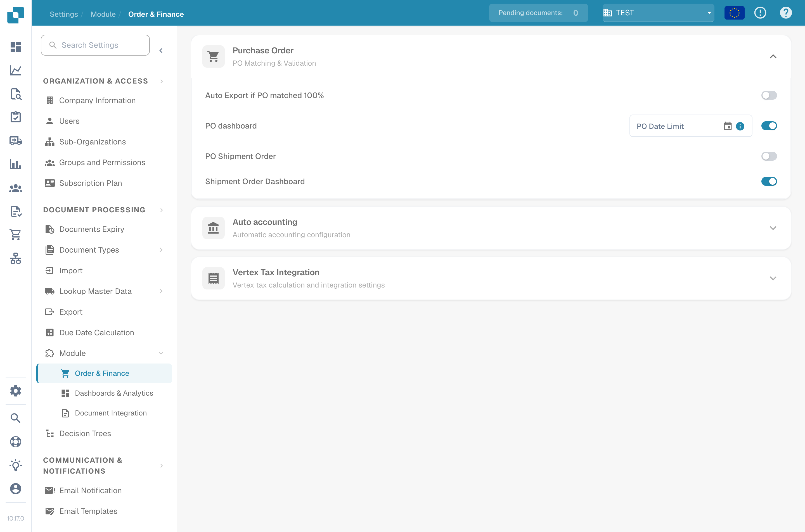Open the delivery truck icon in rail
This screenshot has width=805, height=532.
[x=16, y=141]
